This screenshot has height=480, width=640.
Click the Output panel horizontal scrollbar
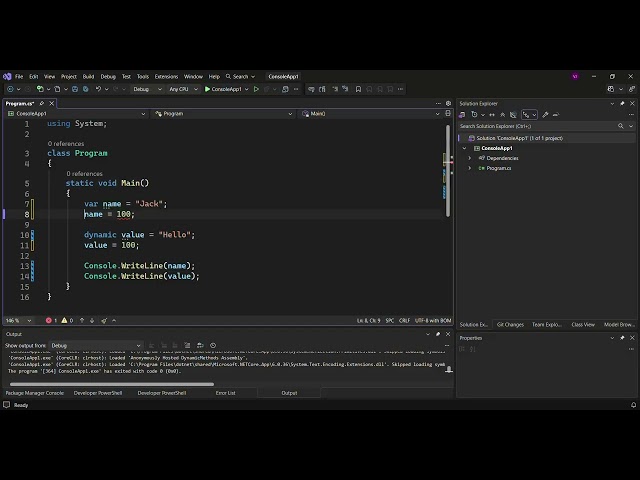[x=111, y=384]
